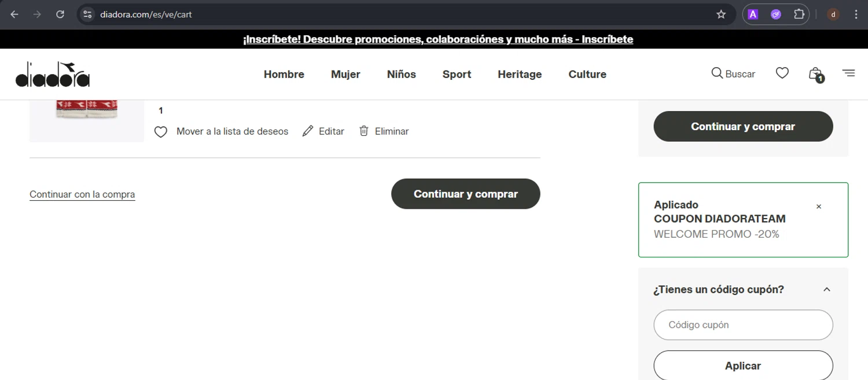
Task: Click the 'Código cupón' input field
Action: (743, 325)
